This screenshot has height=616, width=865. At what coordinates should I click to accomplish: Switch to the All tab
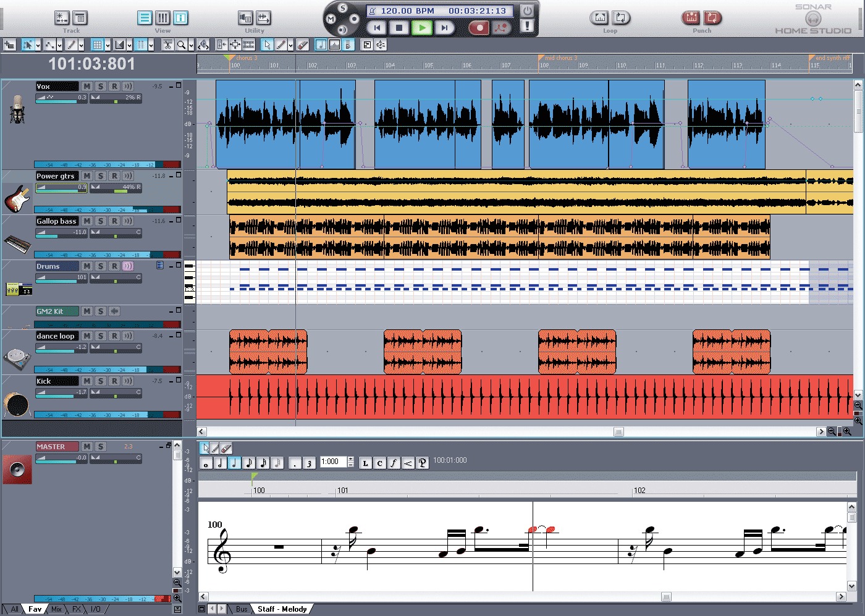[14, 609]
